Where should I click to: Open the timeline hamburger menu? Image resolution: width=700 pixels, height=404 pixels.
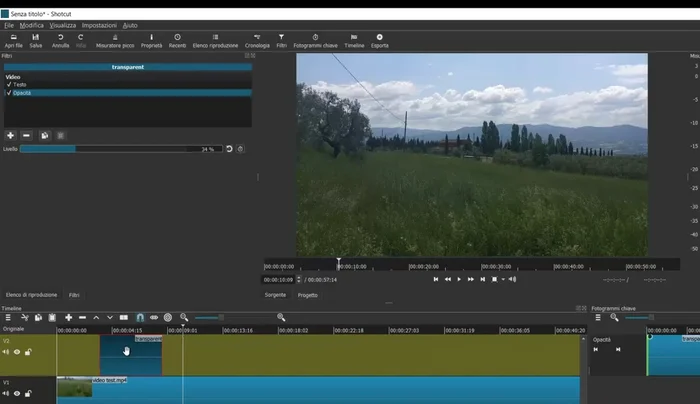coord(8,317)
